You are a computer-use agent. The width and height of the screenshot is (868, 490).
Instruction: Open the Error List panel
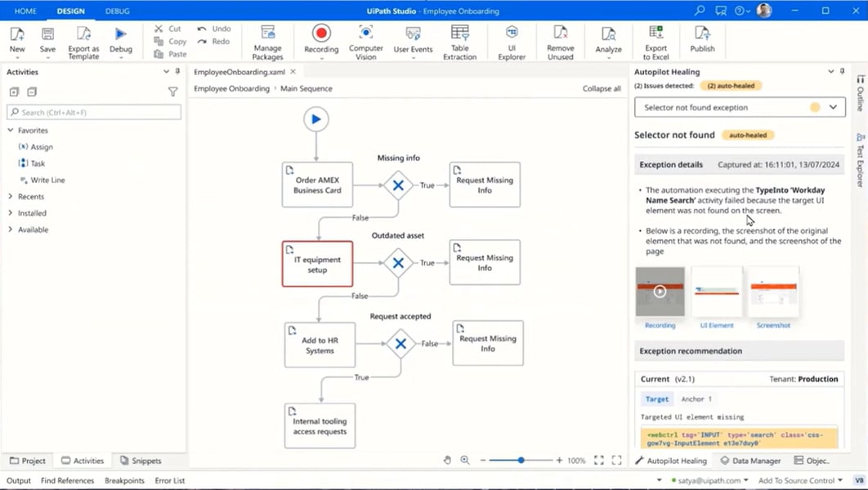[170, 480]
